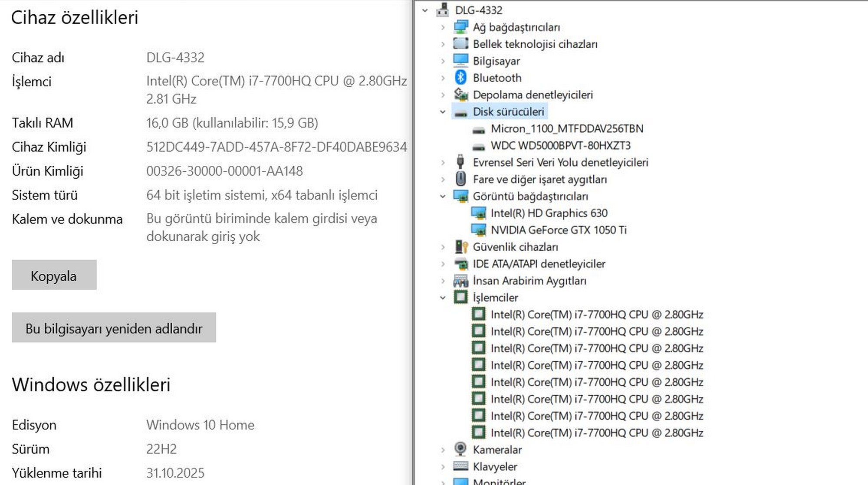
Task: Select the Micron_1100 disk drive entry
Action: pos(567,129)
